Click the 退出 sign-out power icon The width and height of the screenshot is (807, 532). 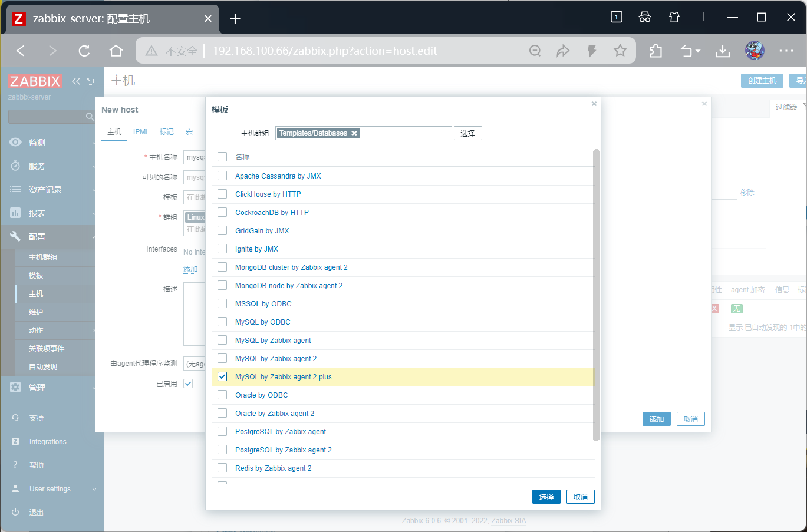(15, 512)
